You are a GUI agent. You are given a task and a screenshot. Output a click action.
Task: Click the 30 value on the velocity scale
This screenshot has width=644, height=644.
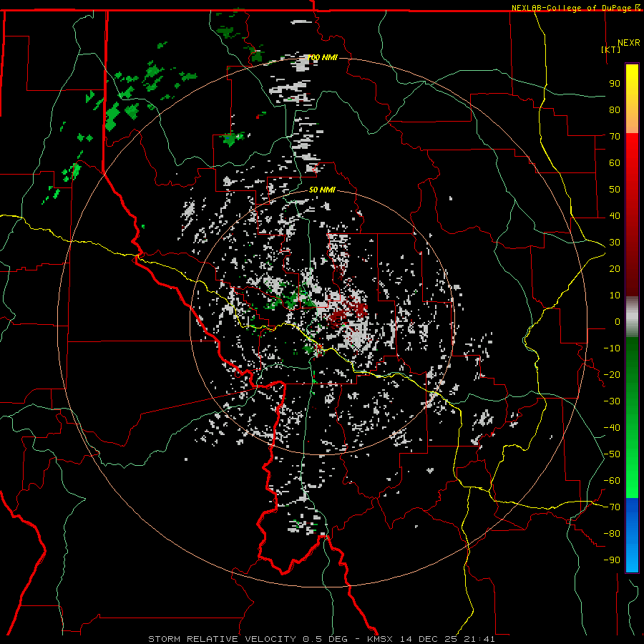(x=615, y=243)
